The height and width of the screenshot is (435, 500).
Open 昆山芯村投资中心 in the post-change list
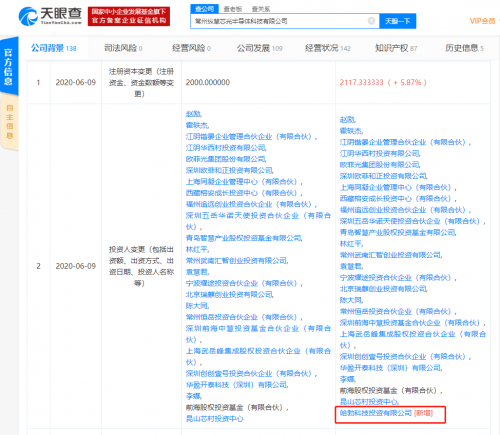[369, 402]
